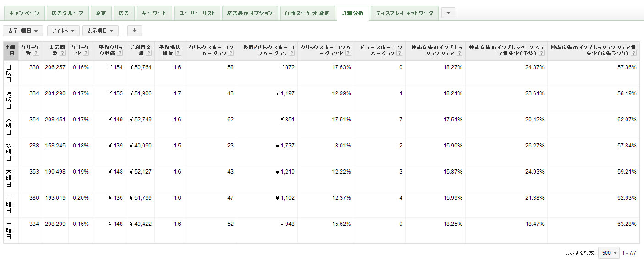Open the 表示項目 columns dropdown
The image size is (644, 262).
(x=100, y=31)
